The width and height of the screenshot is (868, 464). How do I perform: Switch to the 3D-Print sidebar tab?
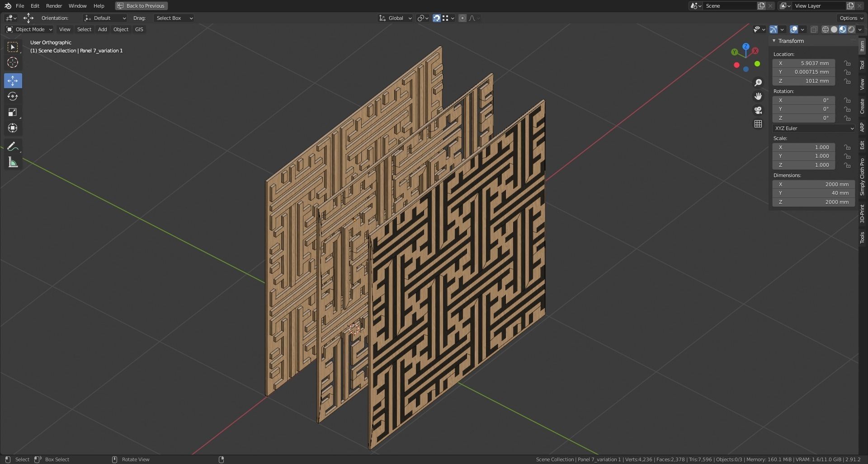862,214
